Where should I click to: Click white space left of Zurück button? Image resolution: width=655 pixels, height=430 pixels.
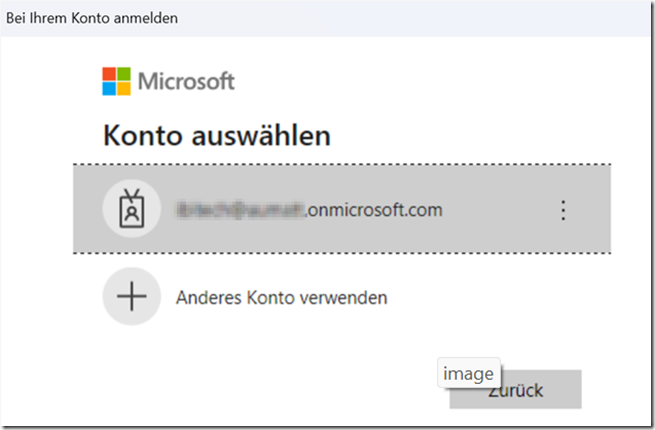tap(300, 388)
